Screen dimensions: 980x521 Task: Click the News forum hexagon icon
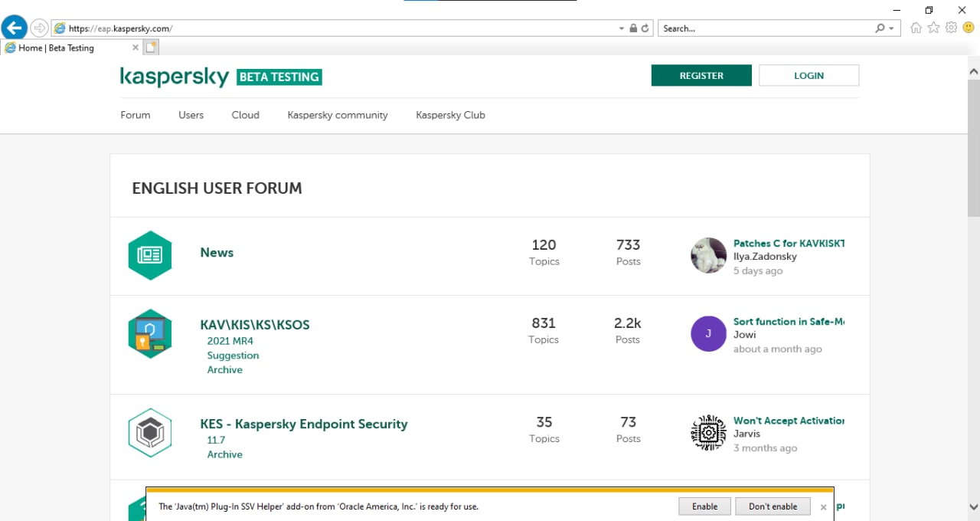point(150,255)
